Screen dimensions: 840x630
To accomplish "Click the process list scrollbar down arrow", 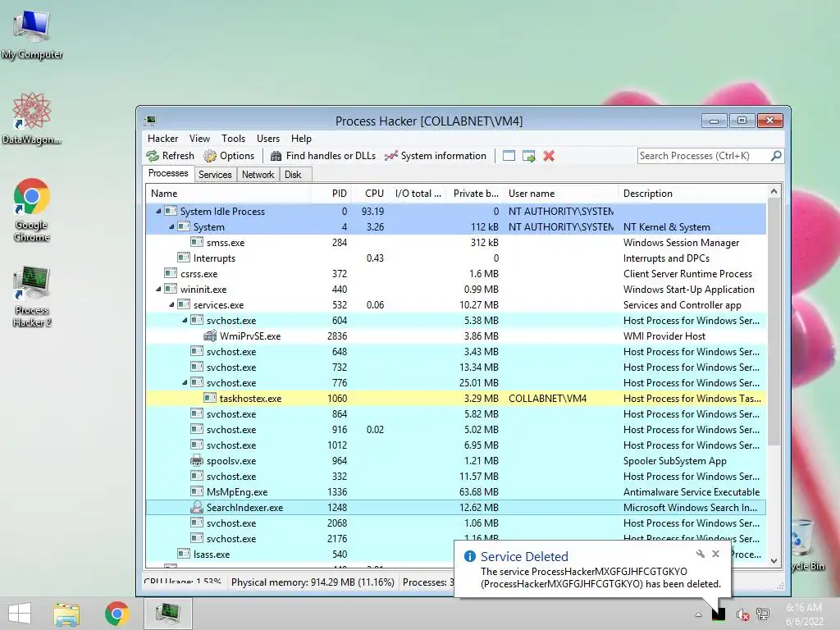I will (774, 560).
